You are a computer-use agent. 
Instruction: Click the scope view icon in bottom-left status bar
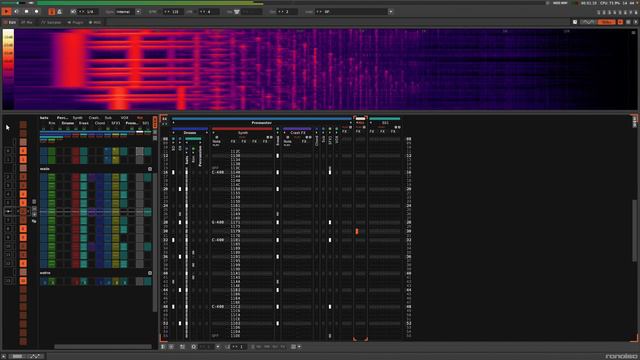tap(35, 356)
